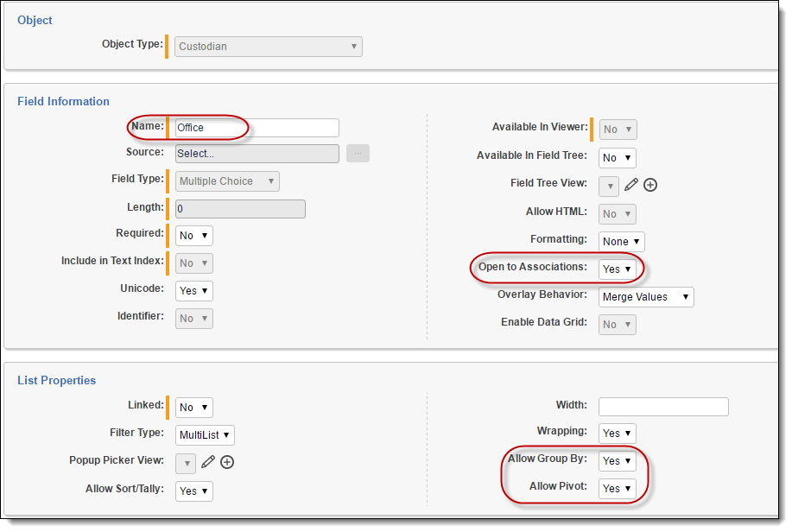The image size is (792, 532).
Task: Click the Name field containing Office
Action: [257, 128]
